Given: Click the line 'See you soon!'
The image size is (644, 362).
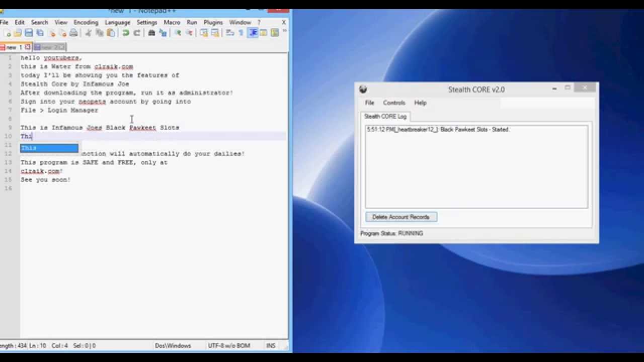Looking at the screenshot, I should (46, 179).
